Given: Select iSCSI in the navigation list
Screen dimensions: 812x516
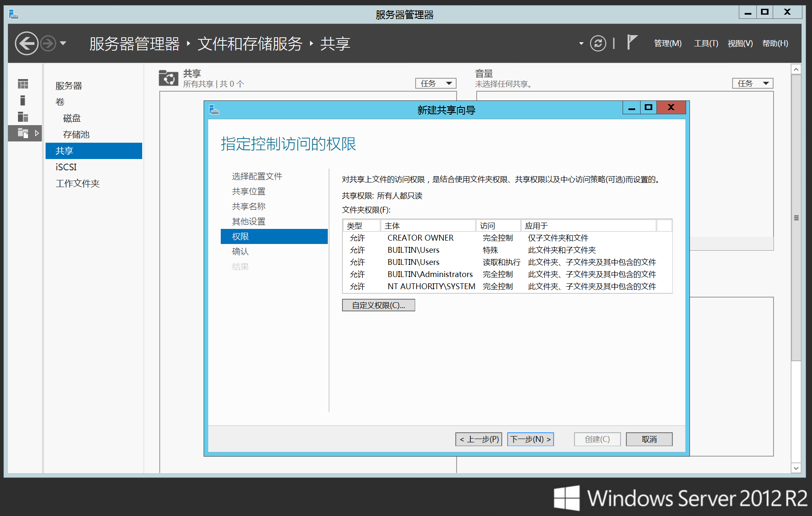Looking at the screenshot, I should point(66,167).
